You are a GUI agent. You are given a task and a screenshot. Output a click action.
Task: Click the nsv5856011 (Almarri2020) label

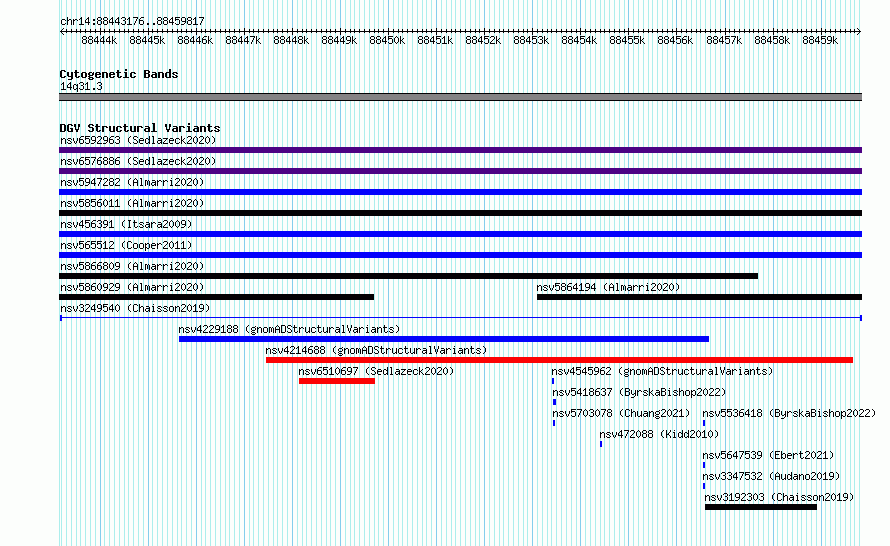tap(132, 203)
